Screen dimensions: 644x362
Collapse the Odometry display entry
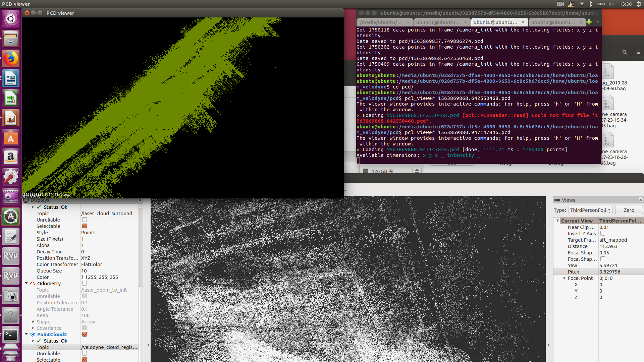point(26,284)
